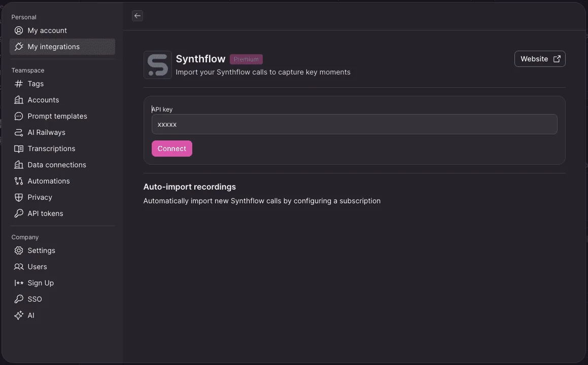Screen dimensions: 588x365
Task: Open the Synthflow Website button
Action: click(540, 59)
